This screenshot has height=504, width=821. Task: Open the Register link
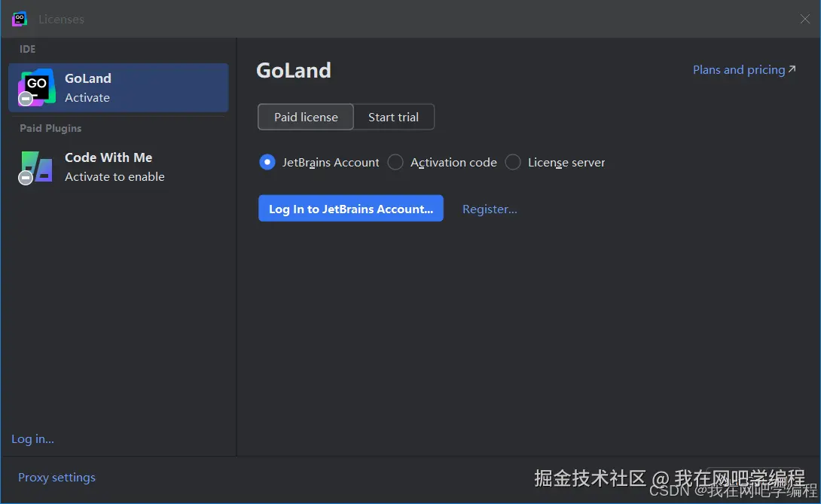[x=490, y=209]
